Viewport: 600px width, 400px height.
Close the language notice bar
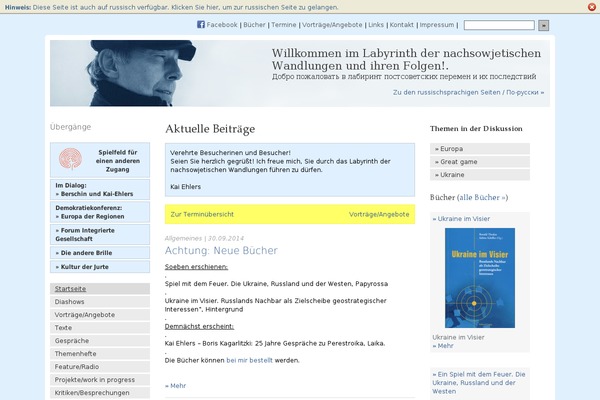592,7
